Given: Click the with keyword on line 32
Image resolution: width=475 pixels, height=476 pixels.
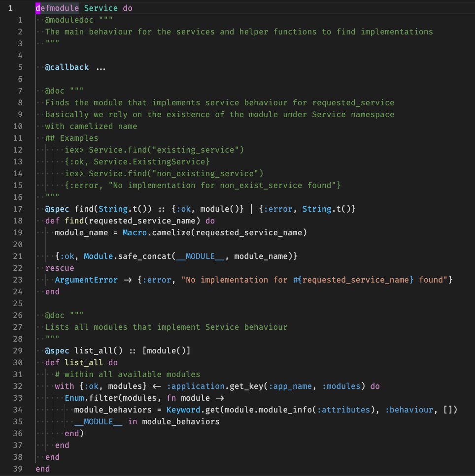Looking at the screenshot, I should (65, 386).
